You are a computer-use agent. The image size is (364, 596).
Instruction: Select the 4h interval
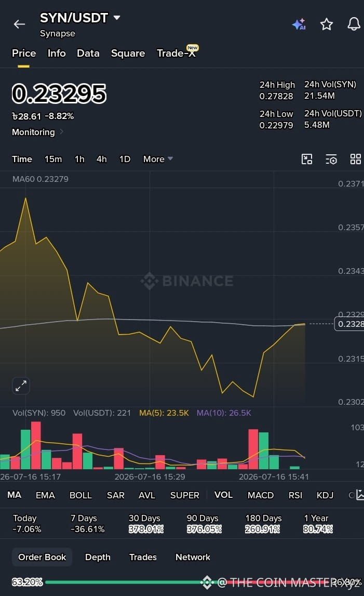tap(101, 159)
